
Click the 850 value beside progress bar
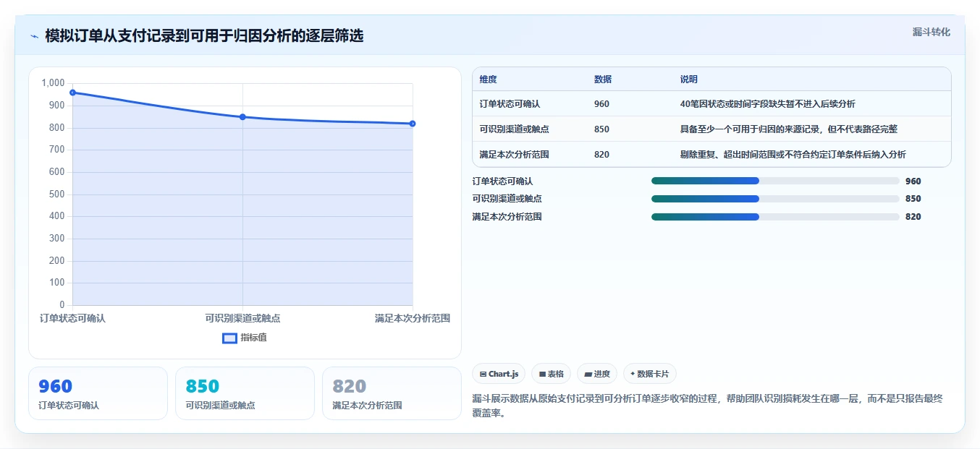click(913, 199)
